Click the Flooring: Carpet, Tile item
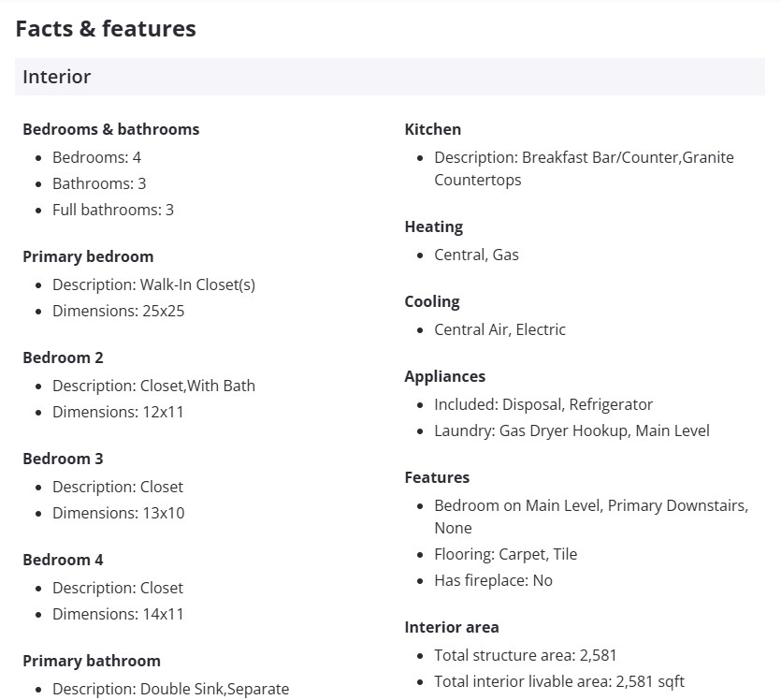Viewport: 781px width, 700px height. 505,554
